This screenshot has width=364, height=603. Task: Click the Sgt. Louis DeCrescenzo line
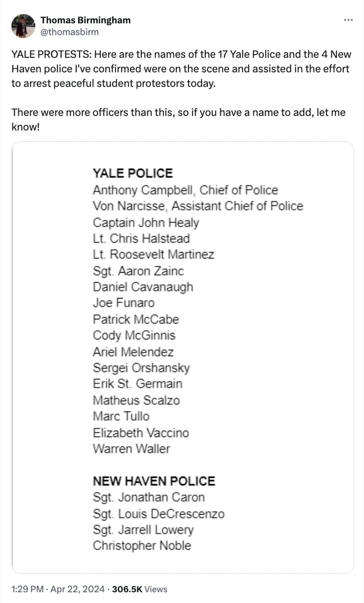pyautogui.click(x=159, y=514)
